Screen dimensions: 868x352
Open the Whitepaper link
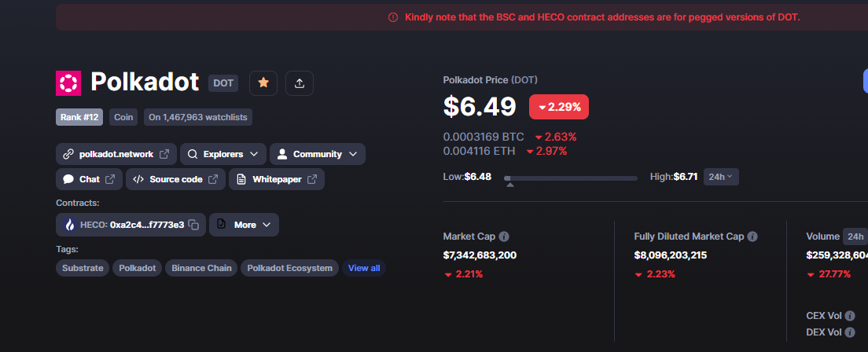[277, 179]
